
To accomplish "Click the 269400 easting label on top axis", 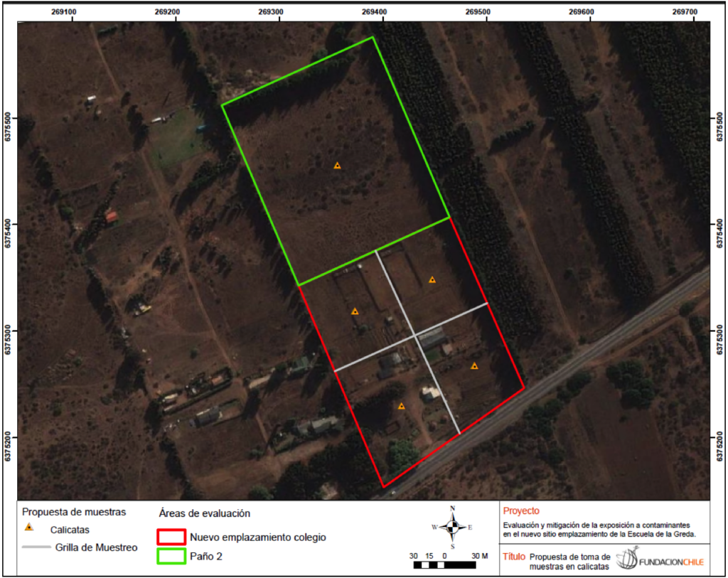I will (375, 12).
